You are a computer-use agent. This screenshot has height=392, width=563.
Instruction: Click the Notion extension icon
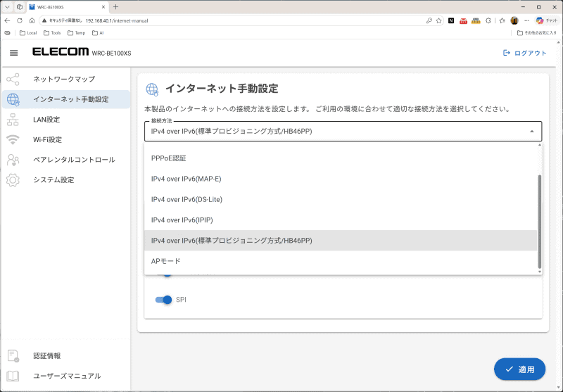[x=451, y=21]
